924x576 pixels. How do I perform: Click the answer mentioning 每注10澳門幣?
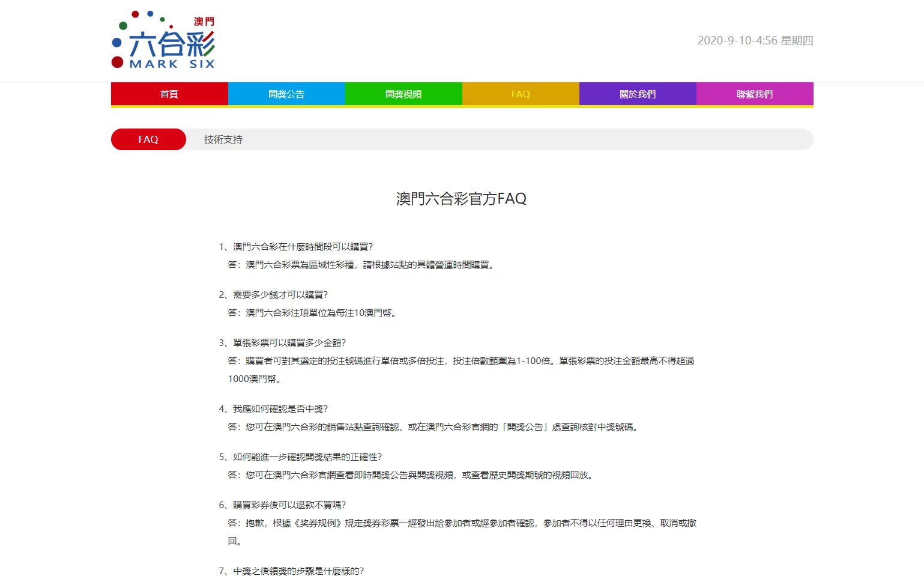point(313,313)
